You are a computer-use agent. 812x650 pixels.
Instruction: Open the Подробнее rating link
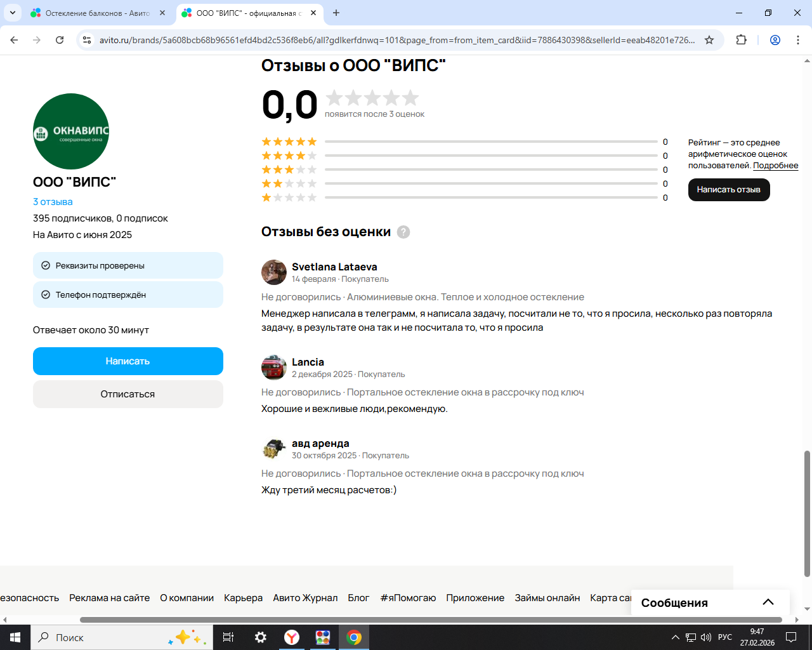775,166
